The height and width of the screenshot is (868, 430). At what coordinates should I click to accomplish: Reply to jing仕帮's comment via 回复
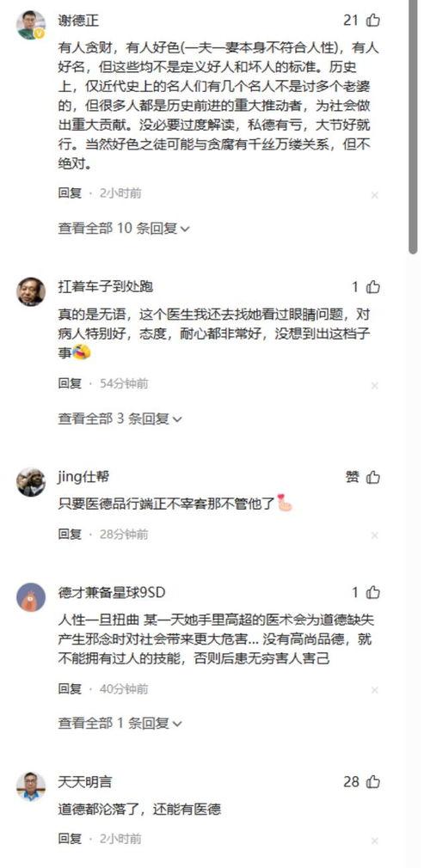click(x=70, y=535)
